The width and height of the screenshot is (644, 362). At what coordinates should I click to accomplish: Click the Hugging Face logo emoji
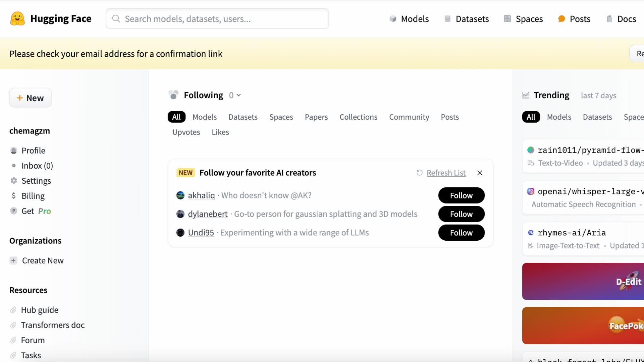(x=17, y=19)
